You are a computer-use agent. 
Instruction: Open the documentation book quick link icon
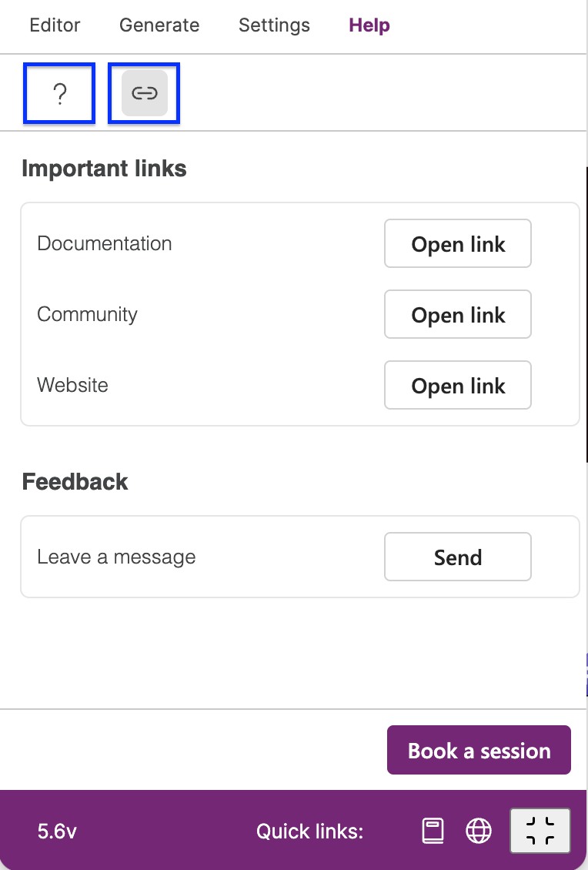click(433, 831)
